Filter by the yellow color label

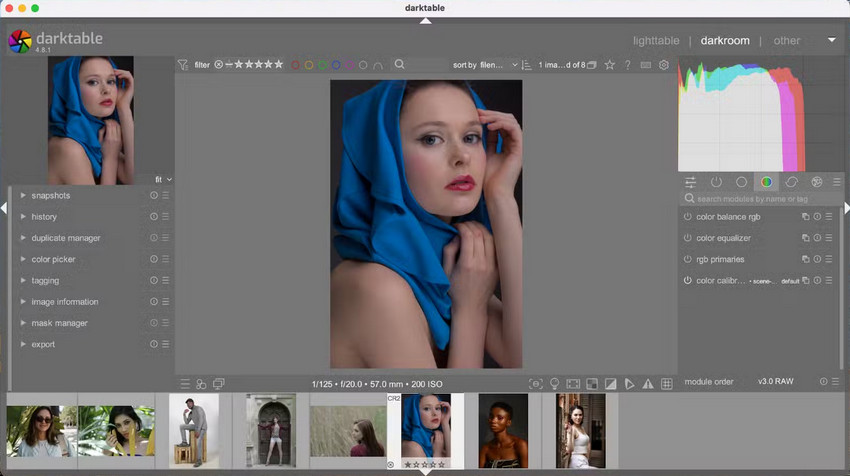(x=308, y=65)
